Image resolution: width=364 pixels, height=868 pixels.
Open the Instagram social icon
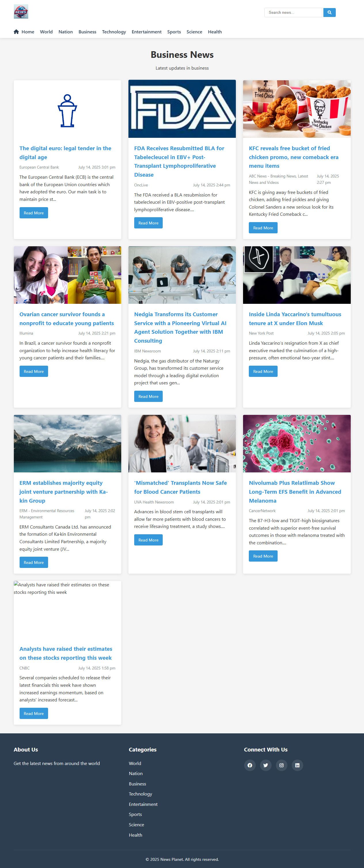[x=281, y=765]
